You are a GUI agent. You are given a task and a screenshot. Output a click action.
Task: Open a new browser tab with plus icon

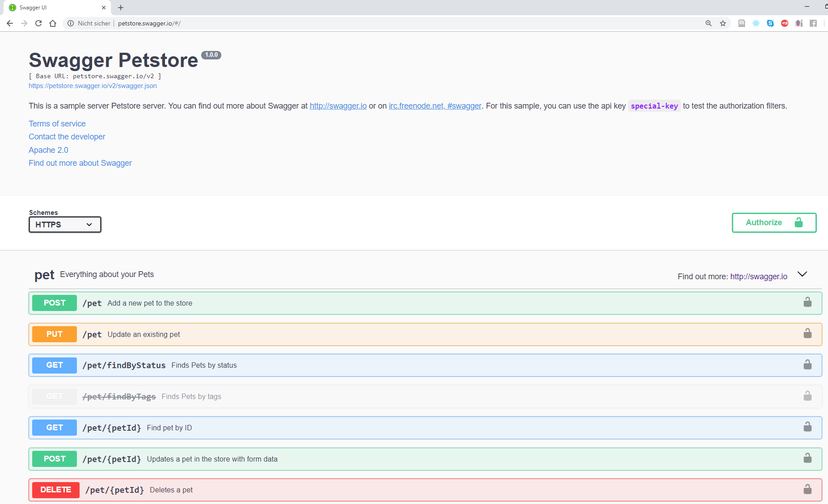tap(121, 8)
